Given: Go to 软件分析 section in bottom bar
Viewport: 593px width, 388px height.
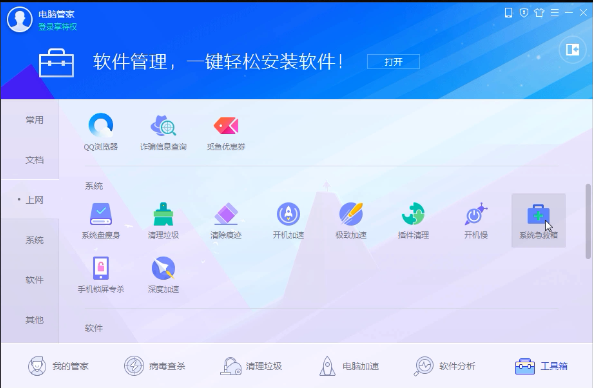Looking at the screenshot, I should click(445, 366).
